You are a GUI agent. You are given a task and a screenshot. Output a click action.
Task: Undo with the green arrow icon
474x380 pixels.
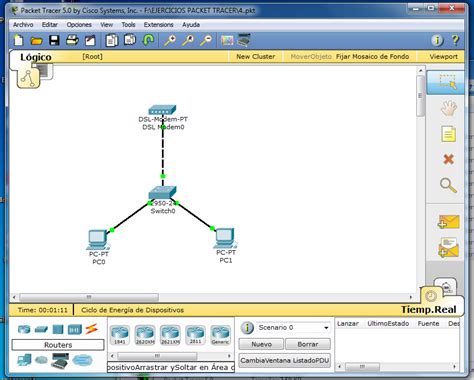click(x=148, y=41)
